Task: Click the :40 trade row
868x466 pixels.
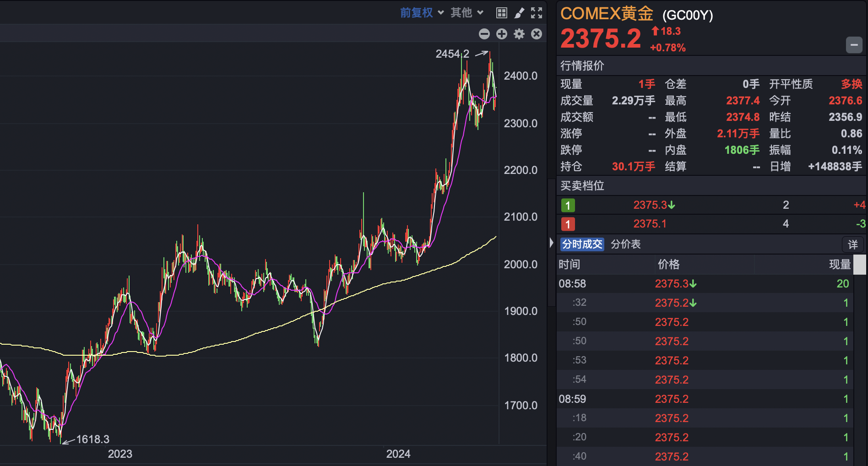Action: (x=705, y=456)
